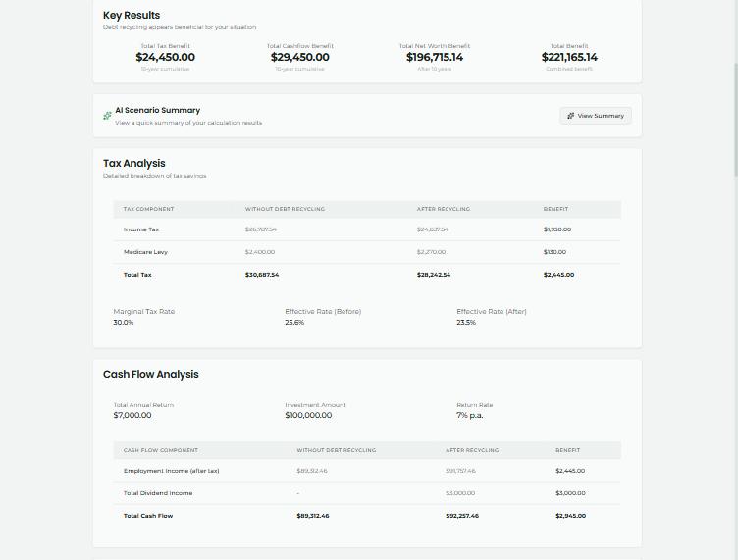Click Effective Rate (Before) value 25.6%
The height and width of the screenshot is (560, 738).
[x=294, y=322]
